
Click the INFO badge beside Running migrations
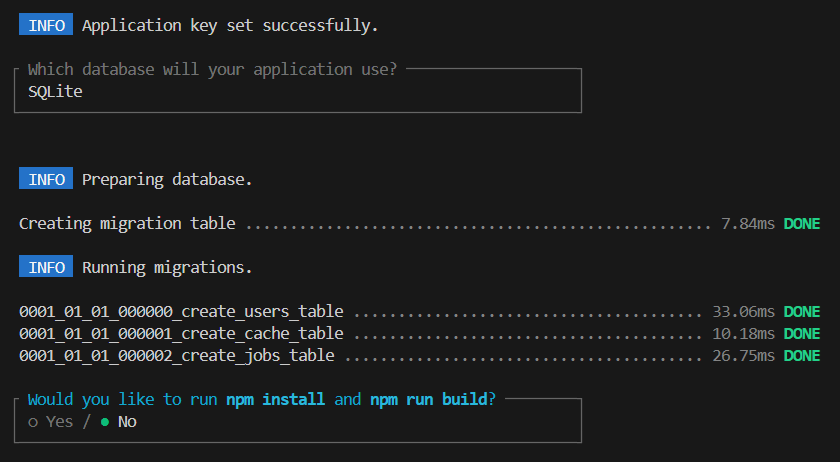[46, 268]
